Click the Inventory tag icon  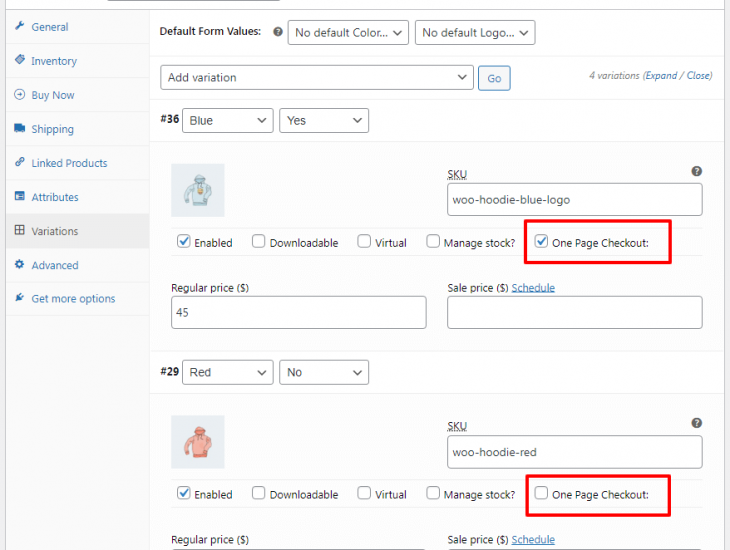[x=20, y=60]
